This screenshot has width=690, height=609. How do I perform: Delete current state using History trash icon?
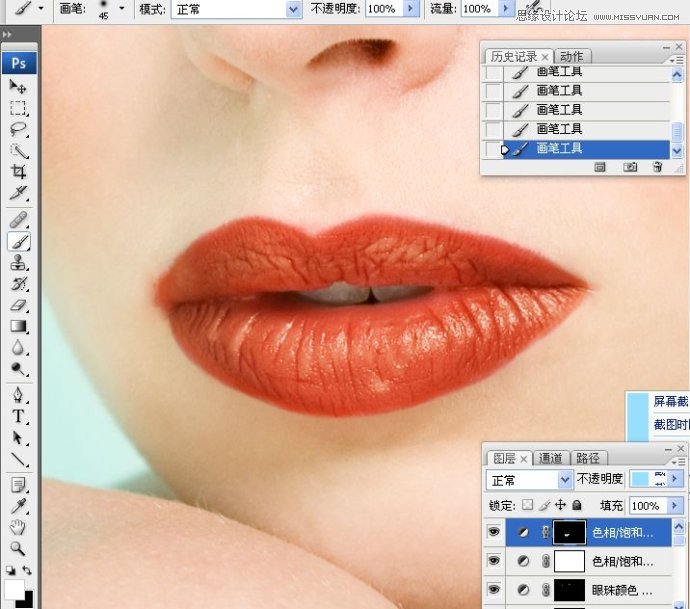click(657, 167)
